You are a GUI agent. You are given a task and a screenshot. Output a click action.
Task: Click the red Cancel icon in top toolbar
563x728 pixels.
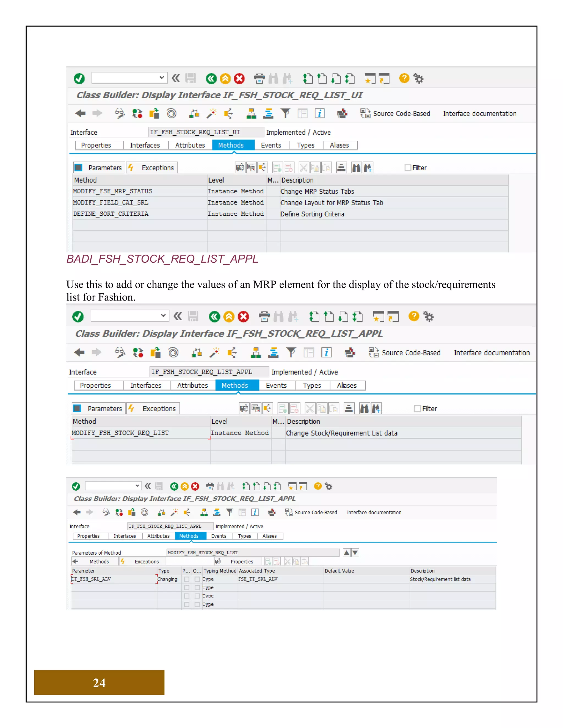[x=239, y=79]
